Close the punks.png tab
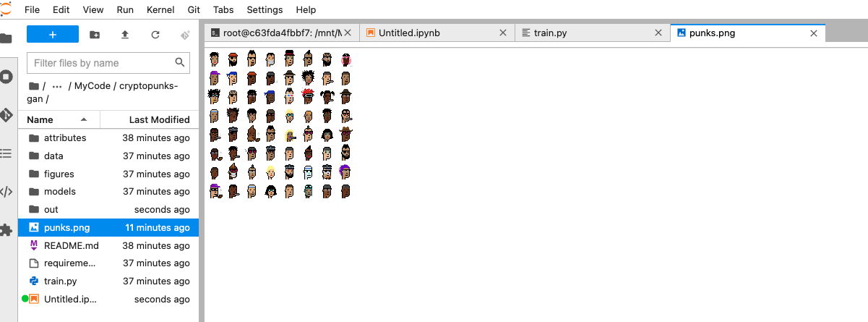The height and width of the screenshot is (322, 868). [814, 33]
